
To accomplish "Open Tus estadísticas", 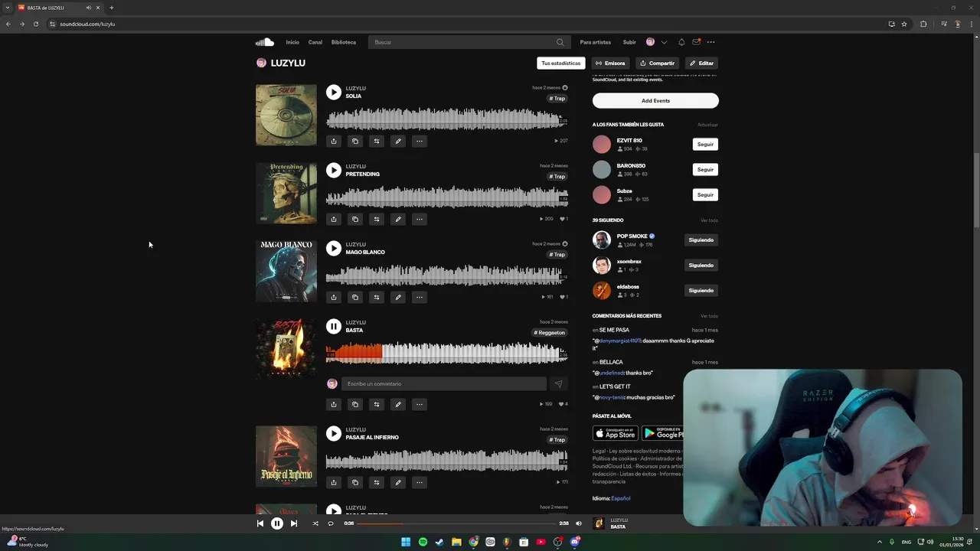I will (561, 64).
